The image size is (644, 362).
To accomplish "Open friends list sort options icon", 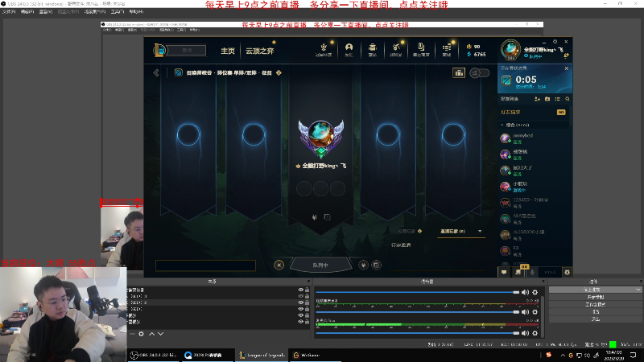I will pyautogui.click(x=557, y=99).
